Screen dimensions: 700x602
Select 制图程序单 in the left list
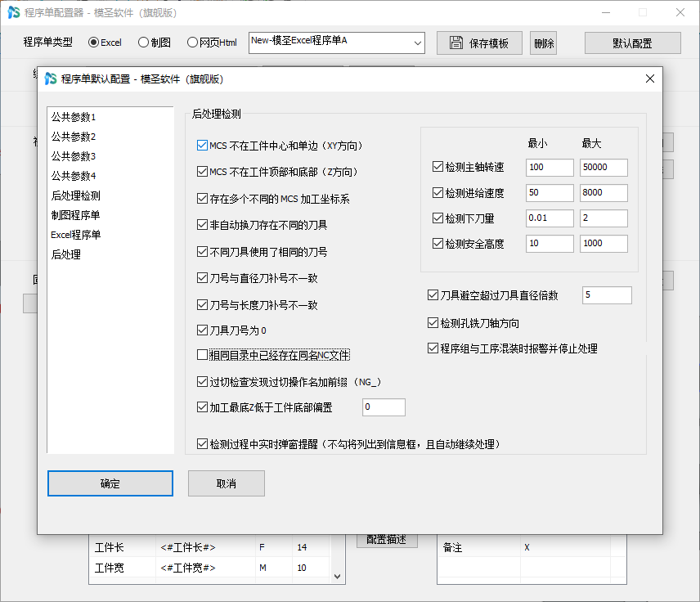(75, 215)
